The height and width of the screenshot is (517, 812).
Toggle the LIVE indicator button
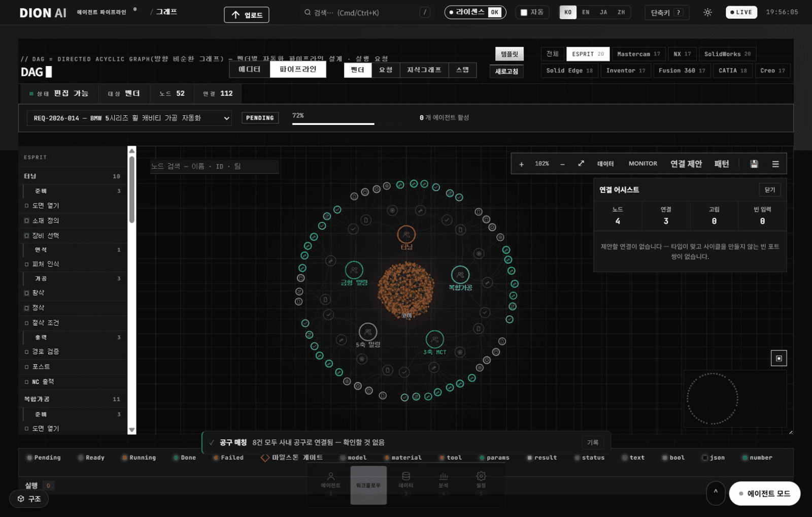tap(741, 12)
